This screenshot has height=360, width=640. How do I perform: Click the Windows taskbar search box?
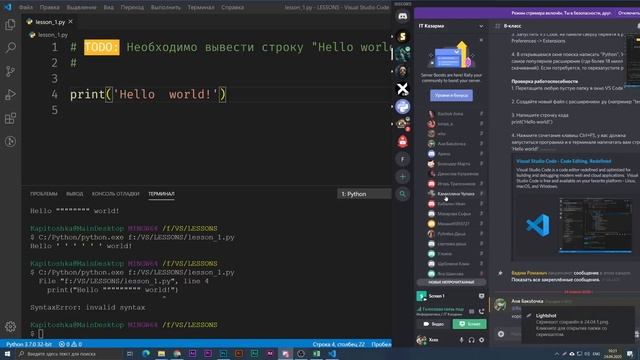pos(69,354)
